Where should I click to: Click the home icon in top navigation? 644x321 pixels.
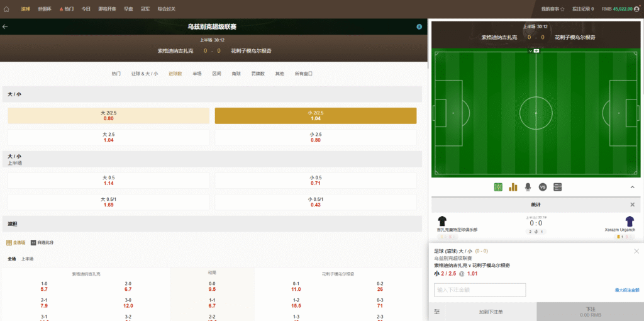click(x=6, y=9)
